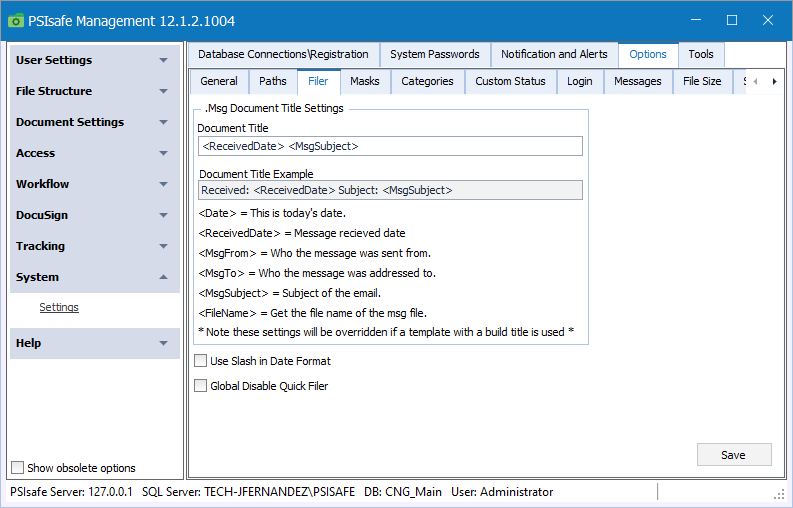Expand the Workflow section

coord(95,184)
